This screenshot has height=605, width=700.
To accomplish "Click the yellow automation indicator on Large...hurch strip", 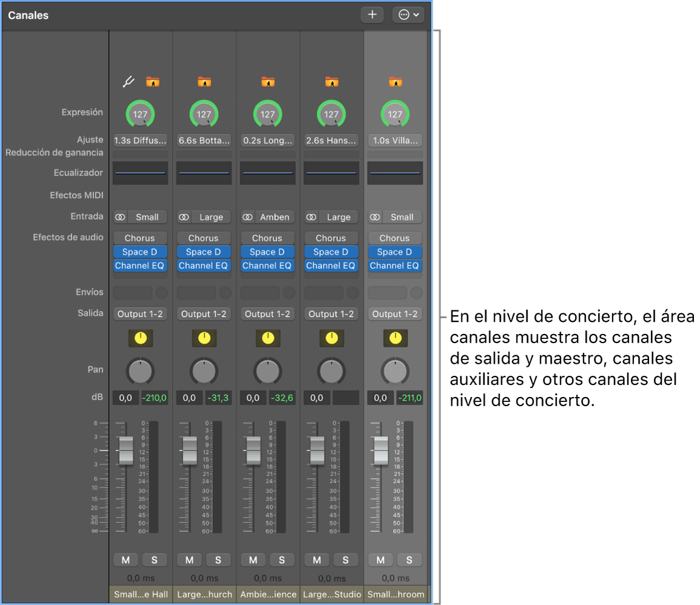I will [204, 338].
